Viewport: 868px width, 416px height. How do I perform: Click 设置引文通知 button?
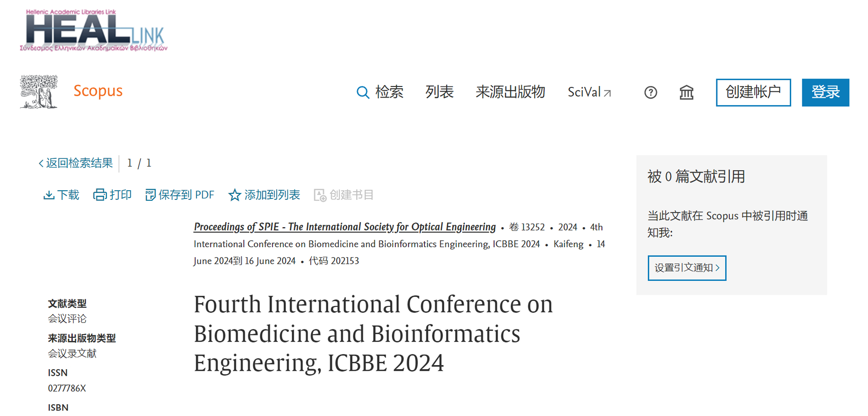tap(687, 268)
